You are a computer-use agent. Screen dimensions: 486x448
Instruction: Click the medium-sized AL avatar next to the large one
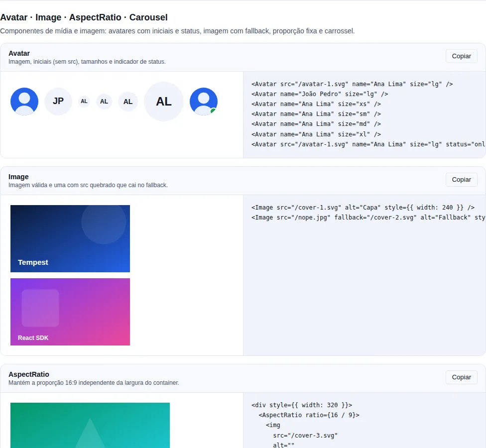[128, 102]
